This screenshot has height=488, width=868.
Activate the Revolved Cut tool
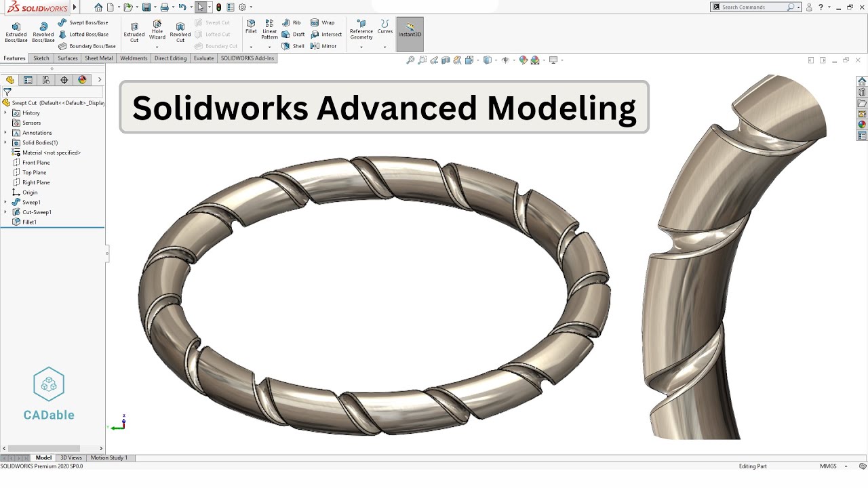click(x=180, y=32)
